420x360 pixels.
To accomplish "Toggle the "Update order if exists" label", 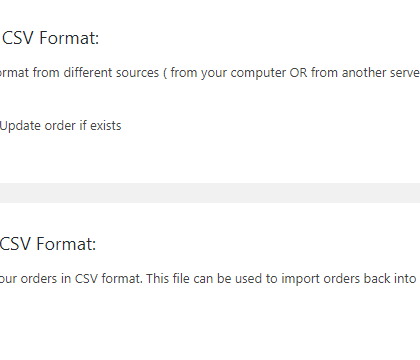I will tap(61, 126).
